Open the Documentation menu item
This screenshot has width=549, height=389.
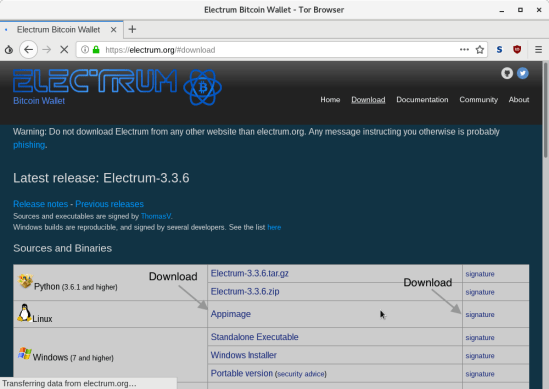coord(422,100)
